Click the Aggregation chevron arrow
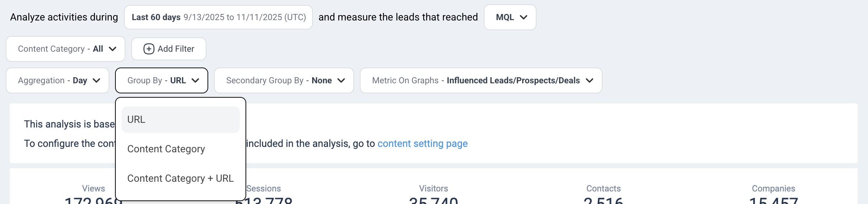868x204 pixels. click(96, 80)
